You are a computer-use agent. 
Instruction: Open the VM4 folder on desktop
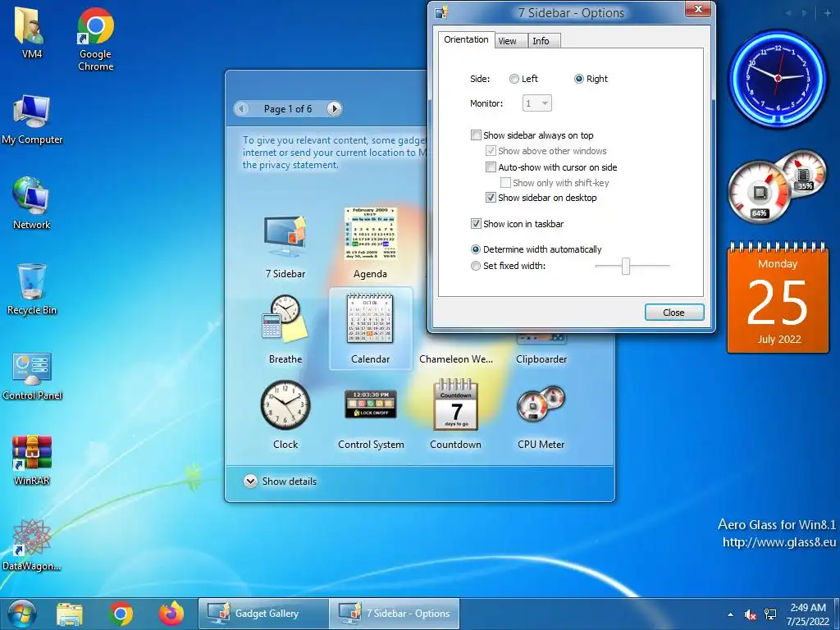pyautogui.click(x=30, y=32)
